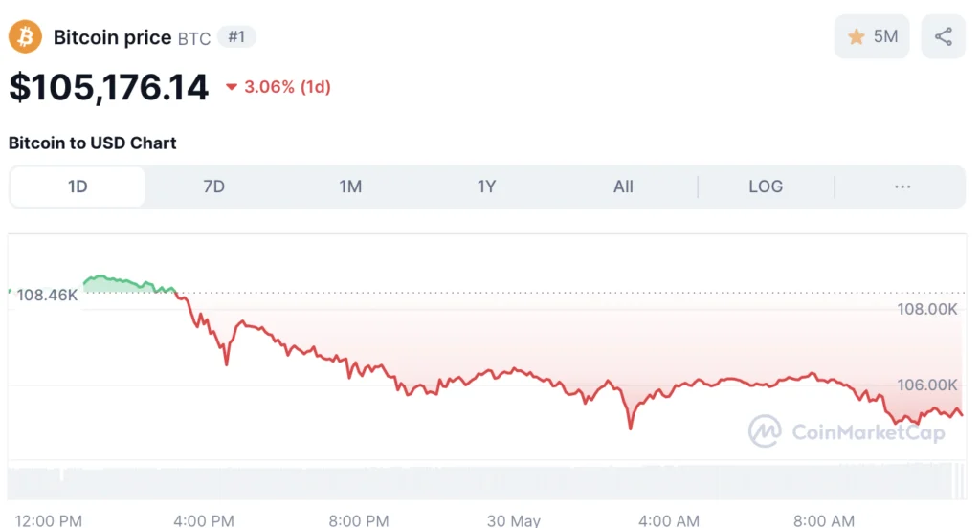Click the volume bar strip below chart
The width and height of the screenshot is (980, 528).
point(487,481)
